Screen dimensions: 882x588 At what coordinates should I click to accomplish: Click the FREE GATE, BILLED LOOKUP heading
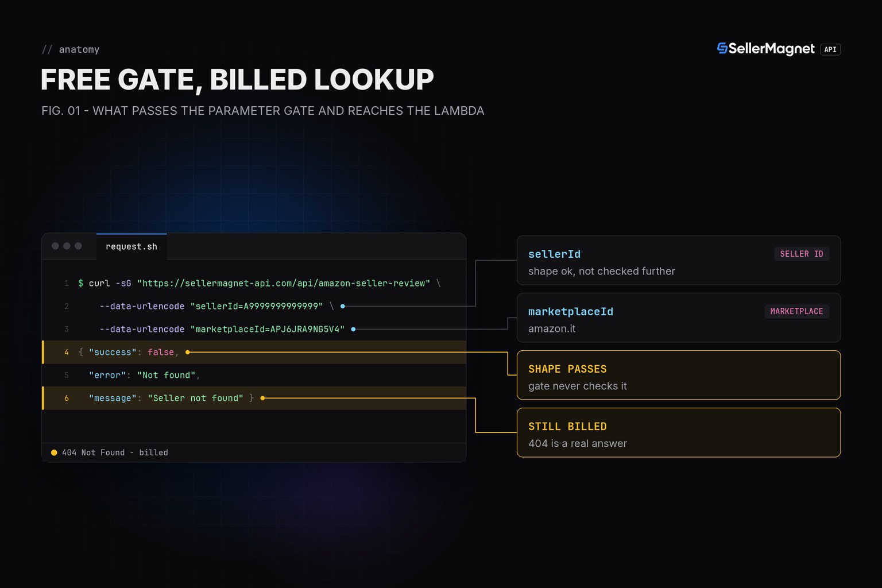(x=237, y=79)
